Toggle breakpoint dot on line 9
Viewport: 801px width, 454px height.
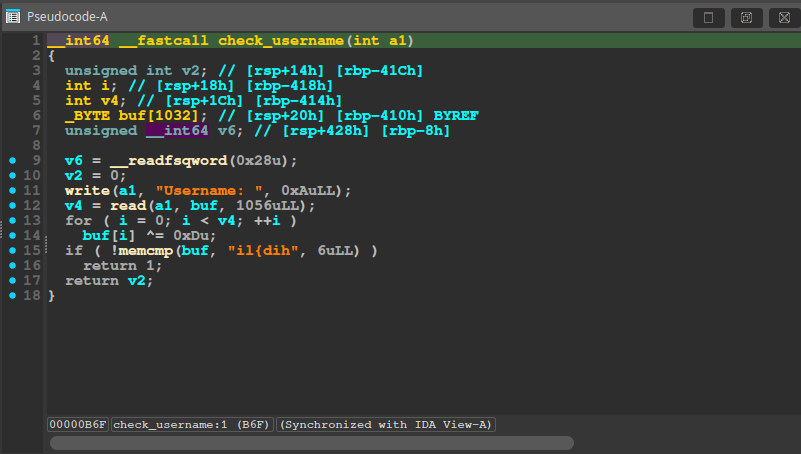(x=12, y=160)
